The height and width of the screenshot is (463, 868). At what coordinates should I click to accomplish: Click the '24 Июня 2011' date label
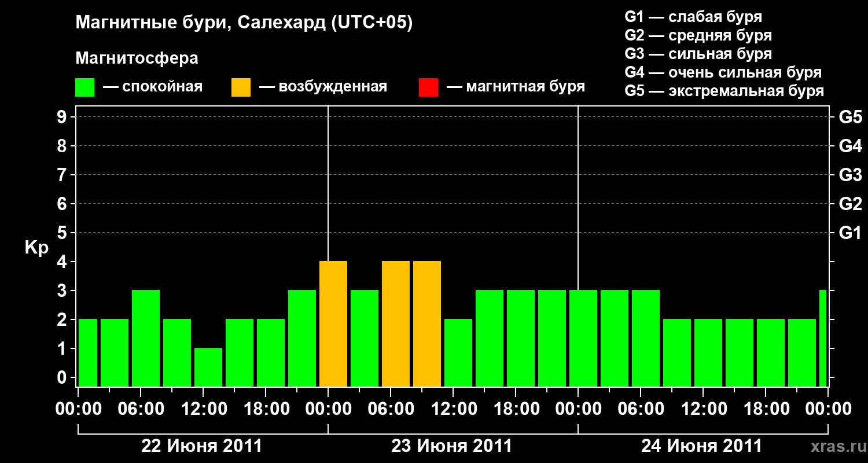702,446
